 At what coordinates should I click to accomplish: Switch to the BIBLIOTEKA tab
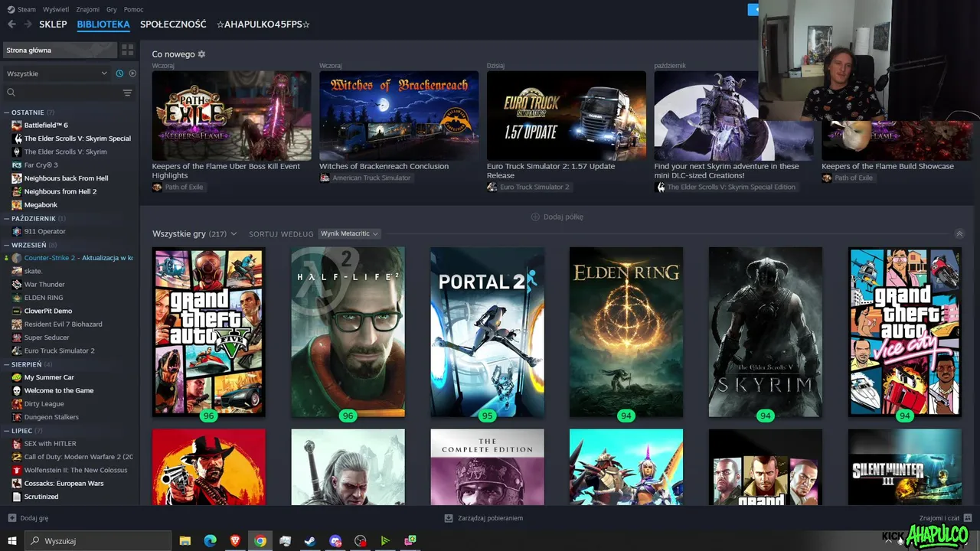tap(103, 24)
